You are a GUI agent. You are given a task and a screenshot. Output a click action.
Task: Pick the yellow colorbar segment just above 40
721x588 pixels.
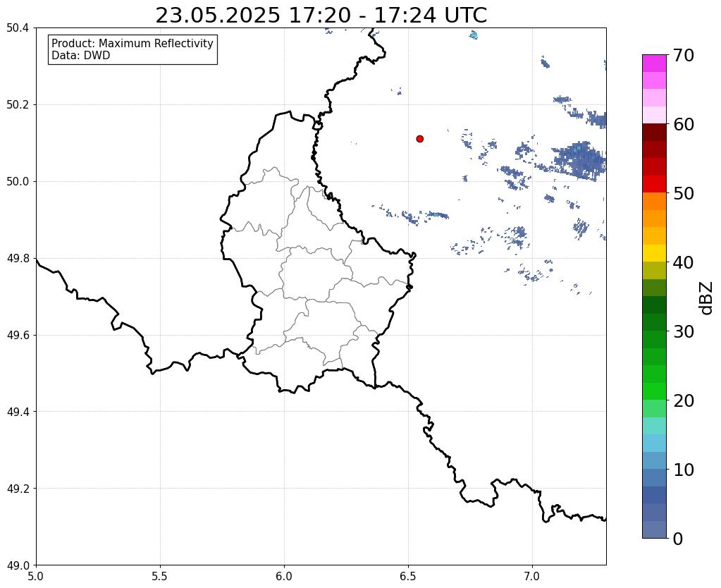coord(654,254)
